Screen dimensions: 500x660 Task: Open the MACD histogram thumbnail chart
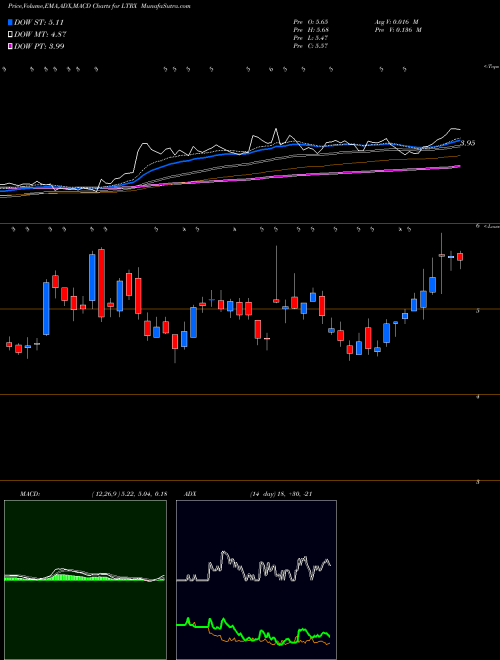85,580
